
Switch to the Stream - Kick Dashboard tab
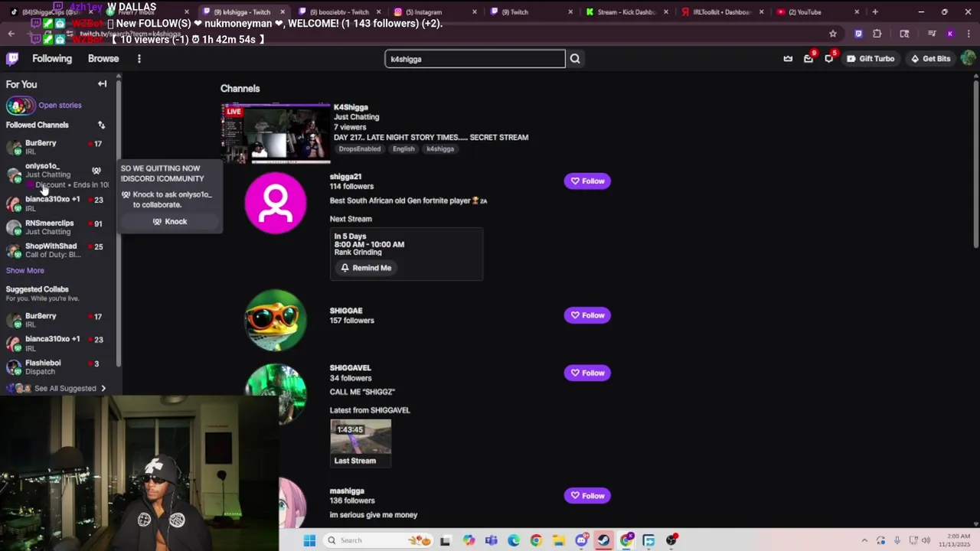coord(626,11)
